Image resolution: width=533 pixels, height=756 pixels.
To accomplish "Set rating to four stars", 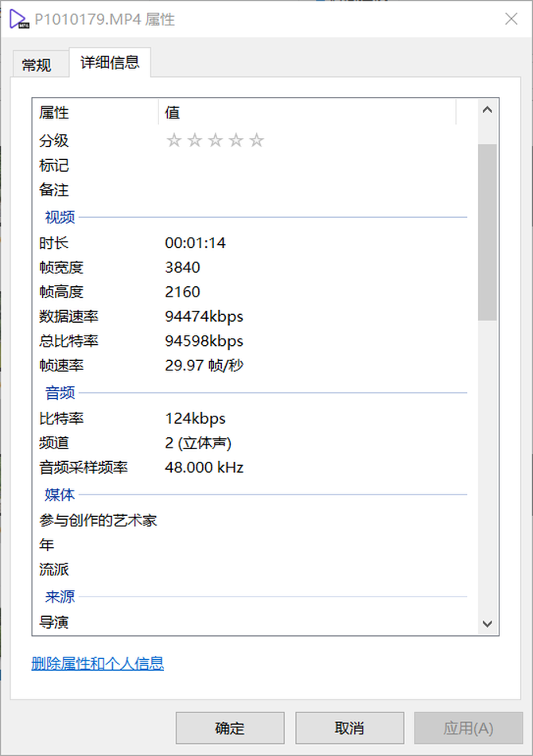I will pos(235,141).
